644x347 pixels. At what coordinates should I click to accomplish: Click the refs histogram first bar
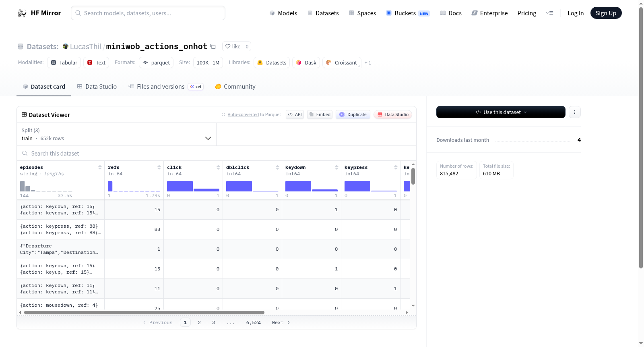[110, 186]
